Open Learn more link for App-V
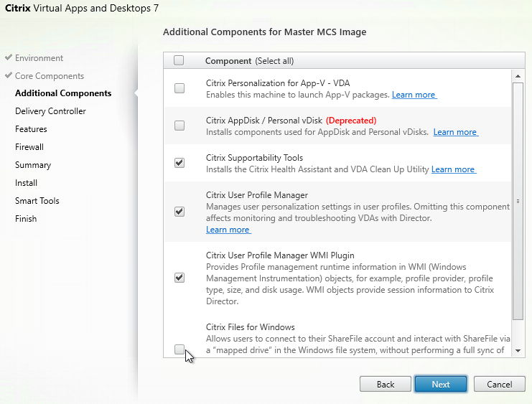 [x=414, y=95]
